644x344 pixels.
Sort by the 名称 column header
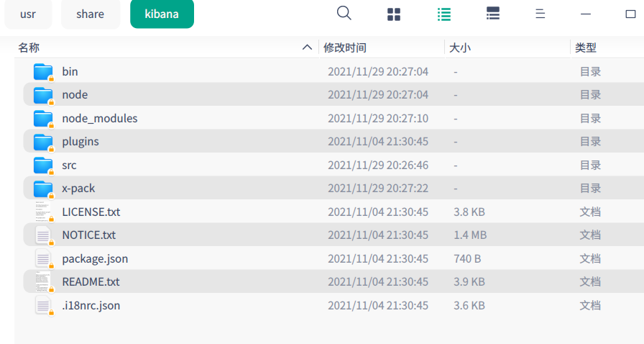click(29, 47)
